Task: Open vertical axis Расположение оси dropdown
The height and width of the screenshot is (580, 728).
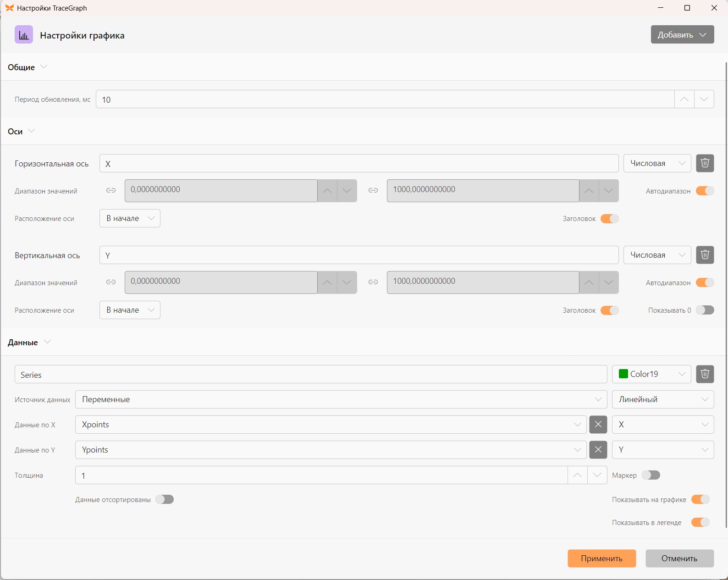Action: (130, 310)
